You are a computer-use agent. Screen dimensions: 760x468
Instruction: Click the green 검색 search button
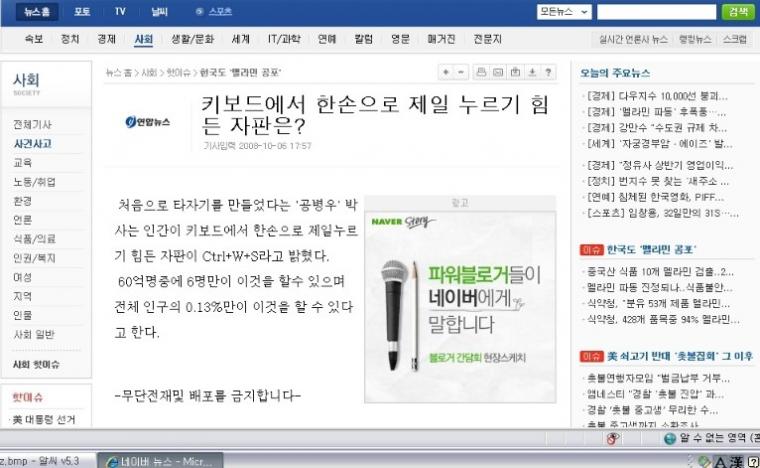[738, 12]
